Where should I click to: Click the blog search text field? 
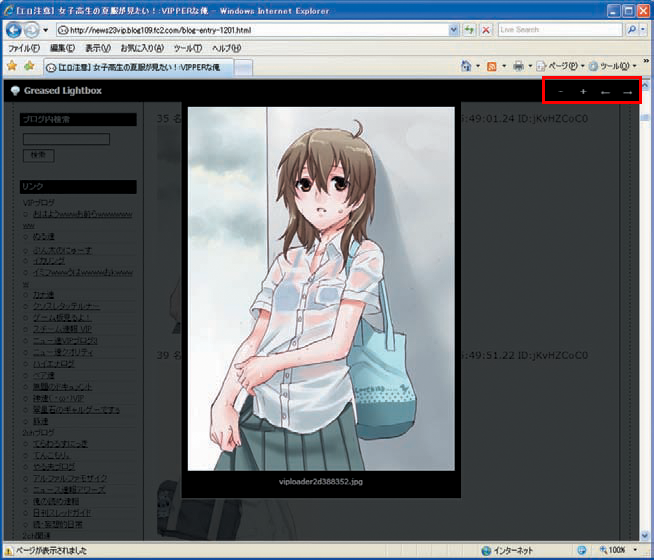(66, 139)
